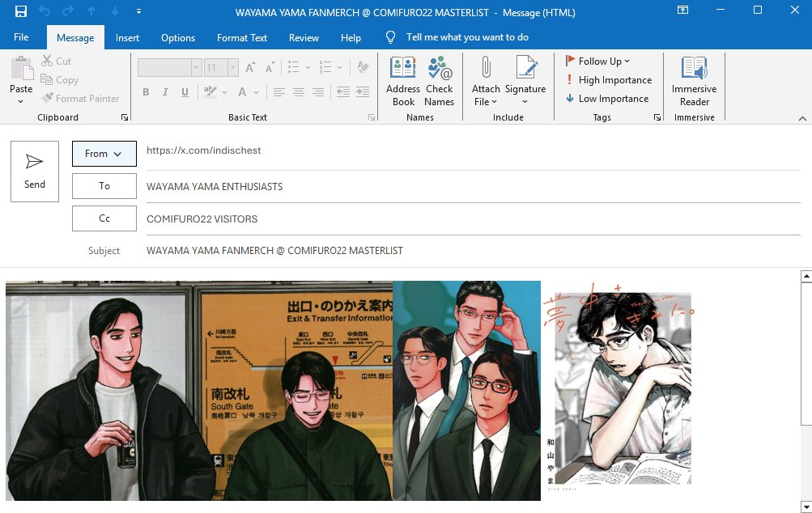Click the To recipients button
This screenshot has width=812, height=513.
(x=104, y=186)
